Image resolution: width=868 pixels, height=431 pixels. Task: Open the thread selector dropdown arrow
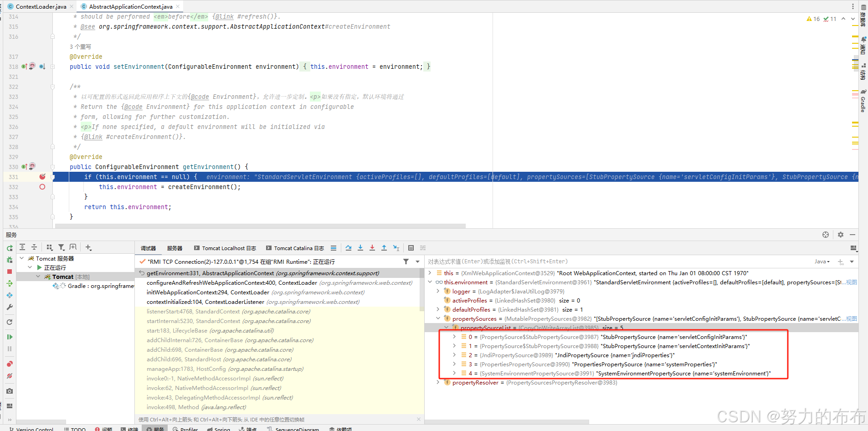click(417, 262)
